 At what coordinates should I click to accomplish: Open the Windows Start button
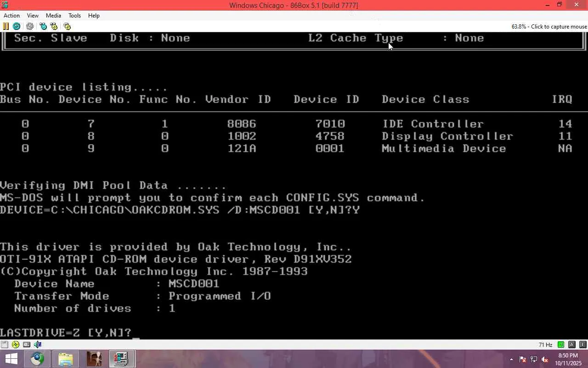point(11,359)
